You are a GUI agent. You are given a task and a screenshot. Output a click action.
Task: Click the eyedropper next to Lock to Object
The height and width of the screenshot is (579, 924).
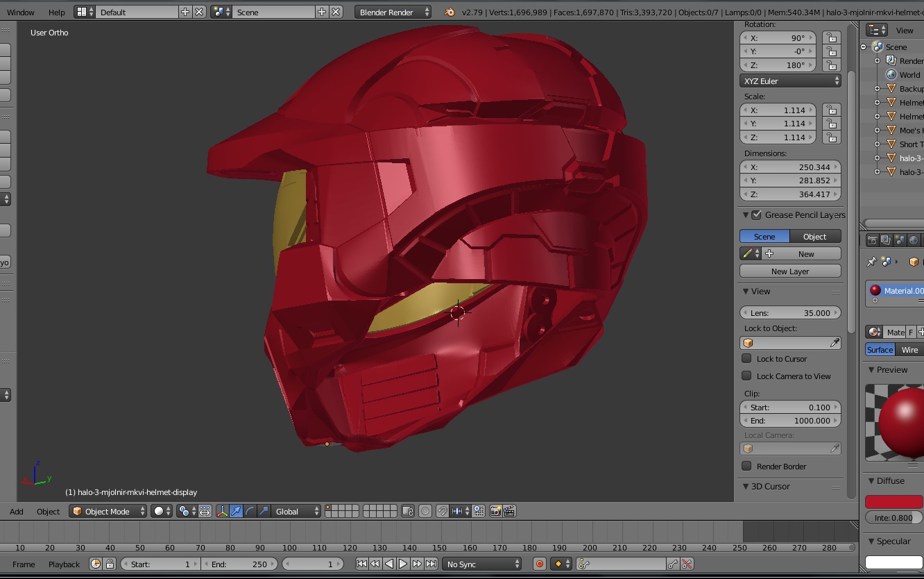[x=835, y=343]
